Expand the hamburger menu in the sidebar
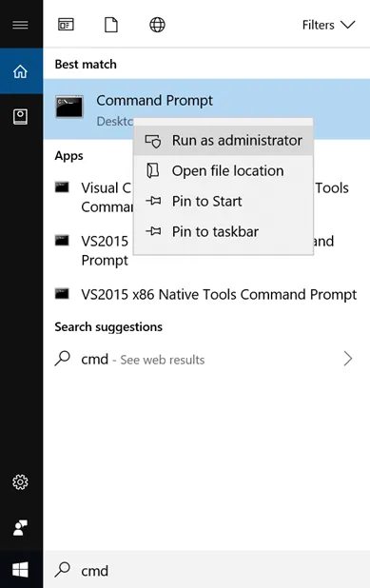This screenshot has height=588, width=370. pyautogui.click(x=20, y=25)
